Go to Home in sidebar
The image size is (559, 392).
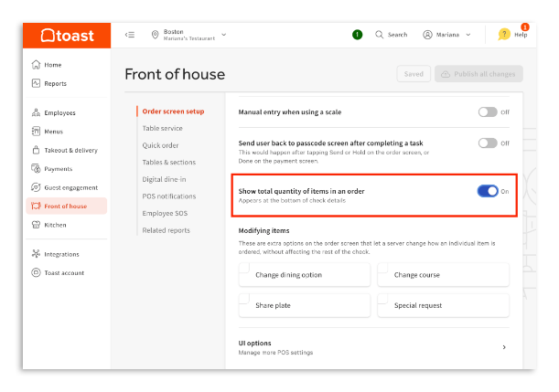point(52,65)
